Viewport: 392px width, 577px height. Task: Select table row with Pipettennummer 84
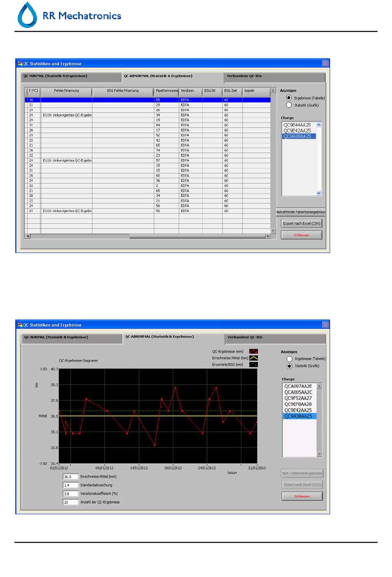click(x=148, y=125)
